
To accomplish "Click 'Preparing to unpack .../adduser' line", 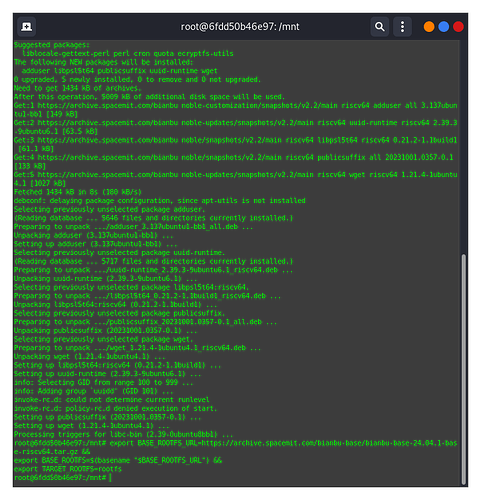I will [x=133, y=227].
